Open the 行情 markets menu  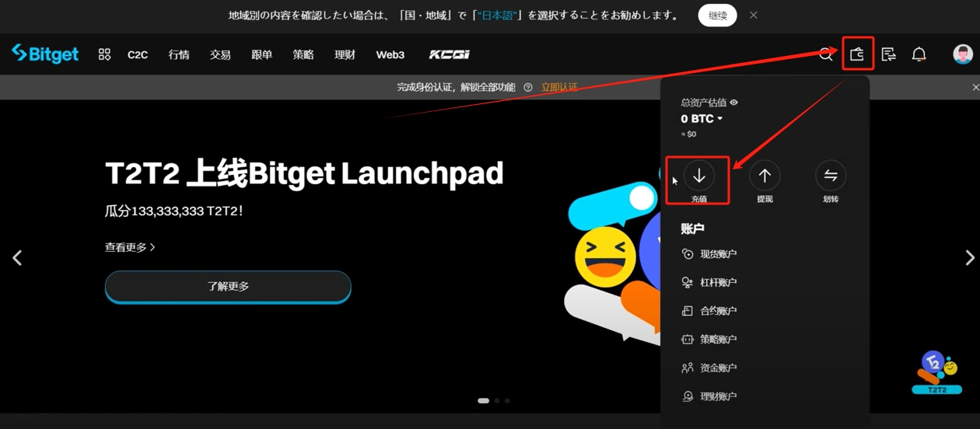tap(179, 54)
